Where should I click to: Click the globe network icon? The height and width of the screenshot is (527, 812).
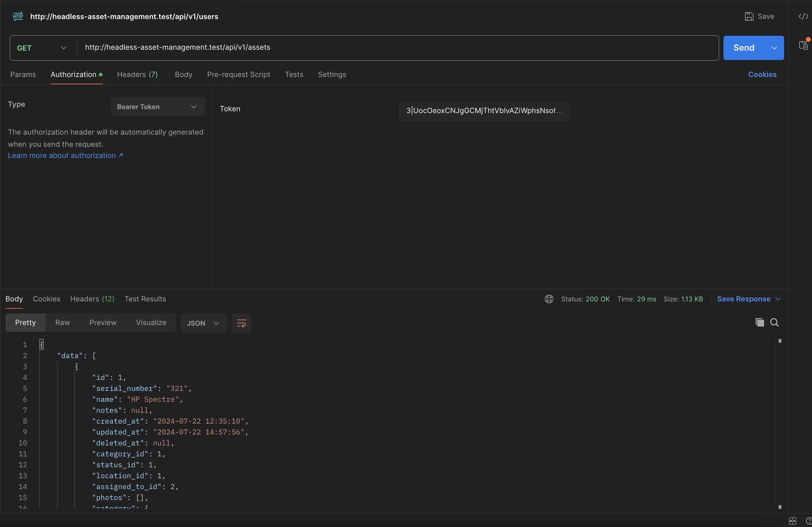pos(549,299)
